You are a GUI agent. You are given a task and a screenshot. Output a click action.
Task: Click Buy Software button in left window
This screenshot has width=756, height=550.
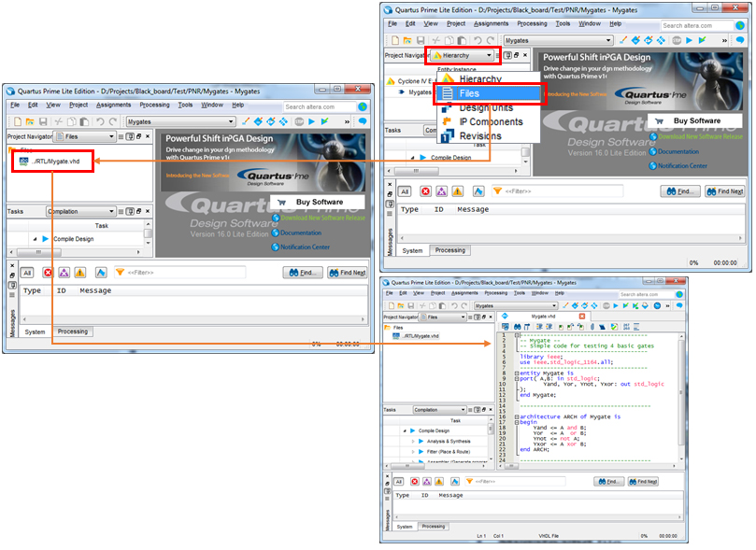pyautogui.click(x=318, y=203)
